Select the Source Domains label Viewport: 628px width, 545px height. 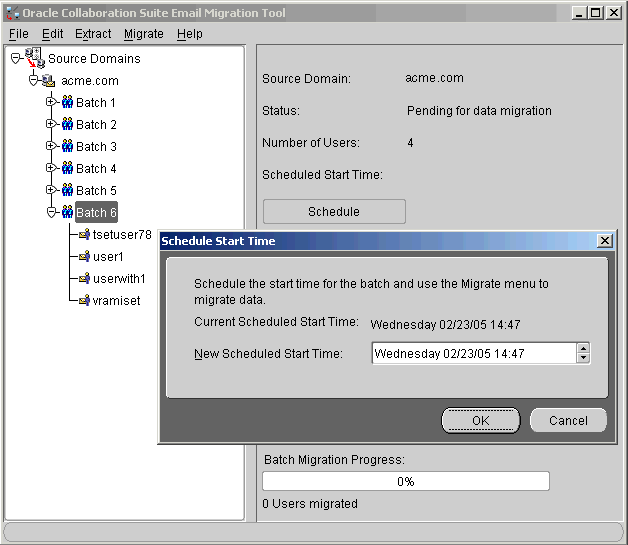click(x=94, y=59)
